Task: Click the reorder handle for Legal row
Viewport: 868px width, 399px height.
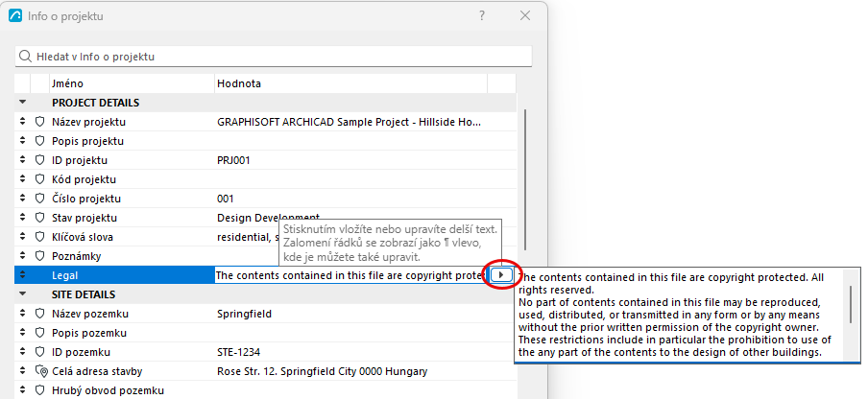Action: (x=23, y=275)
